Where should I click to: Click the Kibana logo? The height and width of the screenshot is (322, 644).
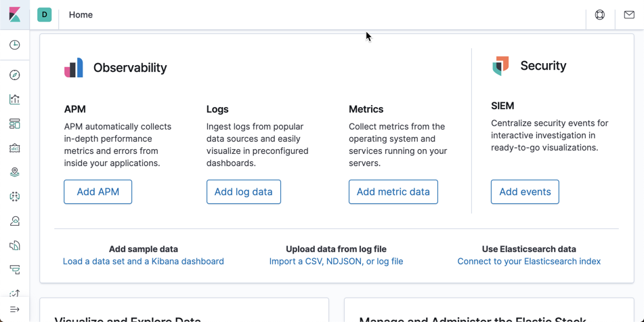pyautogui.click(x=14, y=14)
